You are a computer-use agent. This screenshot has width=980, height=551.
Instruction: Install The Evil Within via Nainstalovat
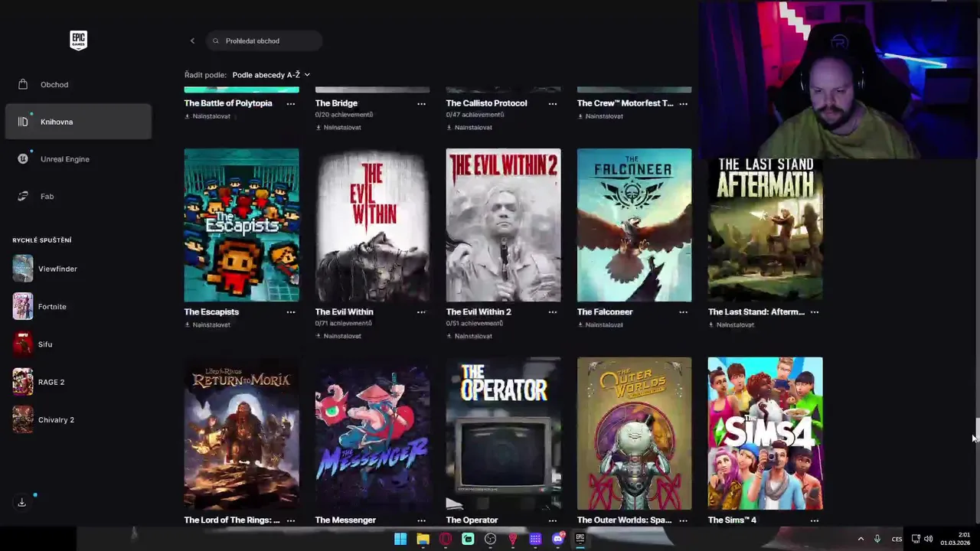(338, 336)
